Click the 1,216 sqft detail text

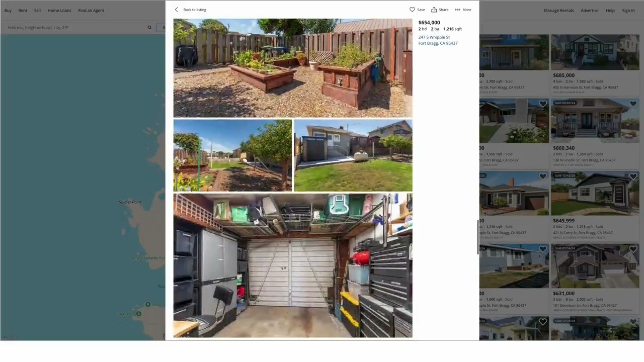[452, 29]
